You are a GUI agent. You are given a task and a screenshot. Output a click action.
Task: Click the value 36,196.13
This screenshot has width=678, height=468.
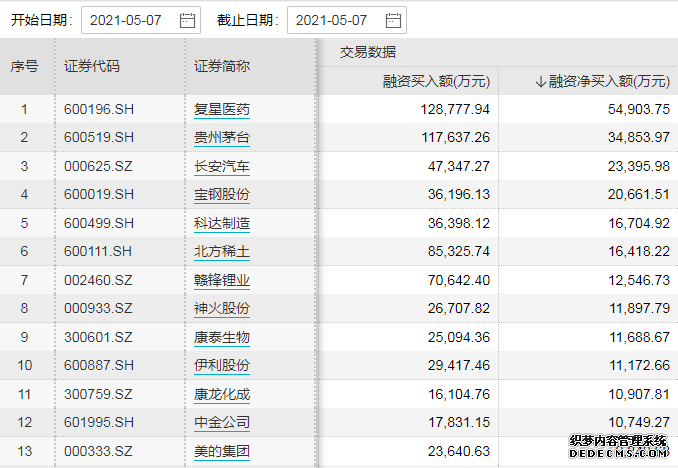[459, 194]
